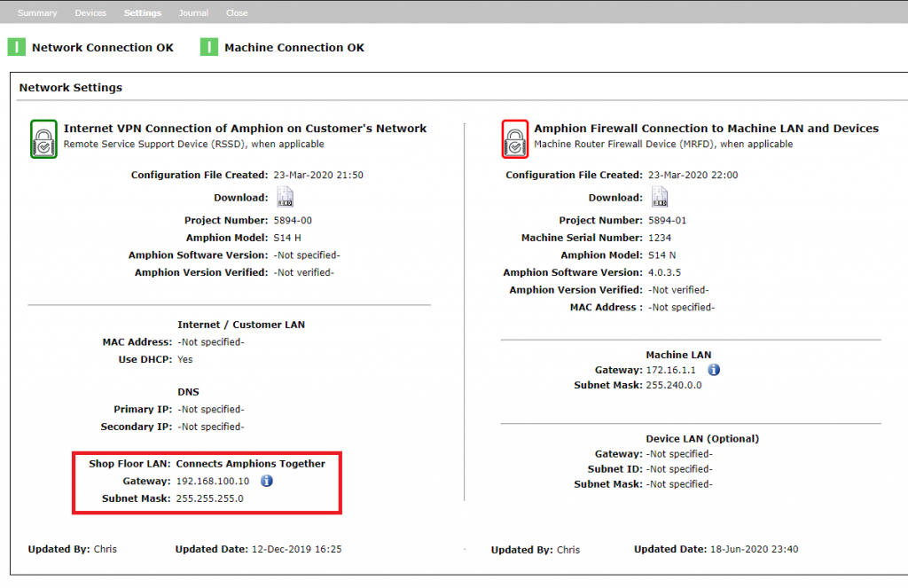Select project number 5894-01
Image resolution: width=908 pixels, height=588 pixels.
tap(667, 220)
